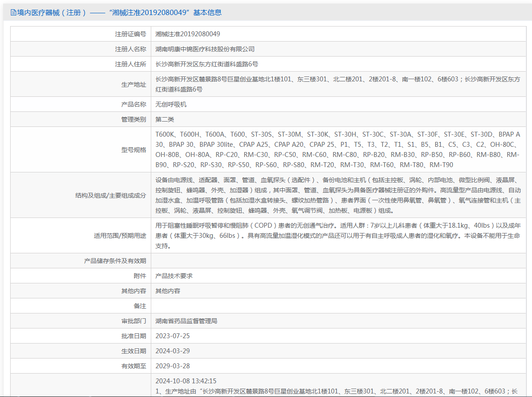Click the 型号规格 label
The width and height of the screenshot is (532, 397).
(x=134, y=149)
